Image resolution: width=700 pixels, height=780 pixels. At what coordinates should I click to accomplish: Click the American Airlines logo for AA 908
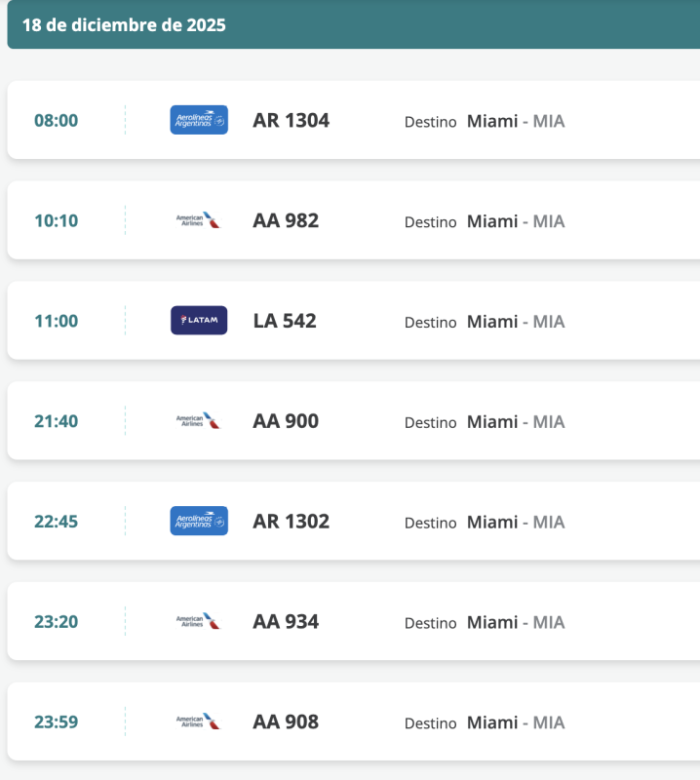pyautogui.click(x=199, y=721)
